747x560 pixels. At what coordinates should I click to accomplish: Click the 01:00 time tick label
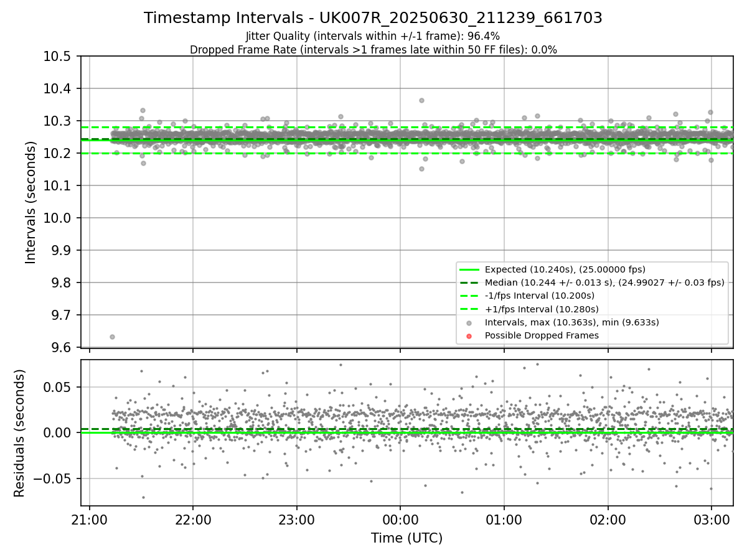tap(504, 519)
